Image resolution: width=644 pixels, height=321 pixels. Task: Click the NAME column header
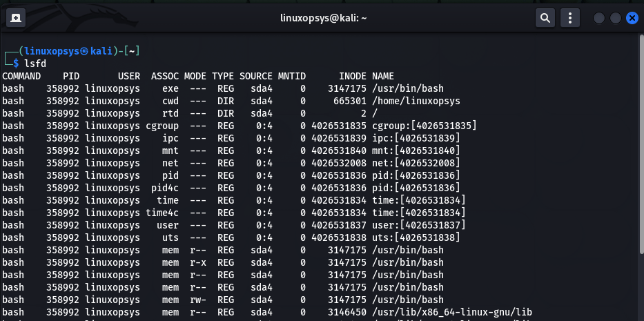[x=383, y=76]
